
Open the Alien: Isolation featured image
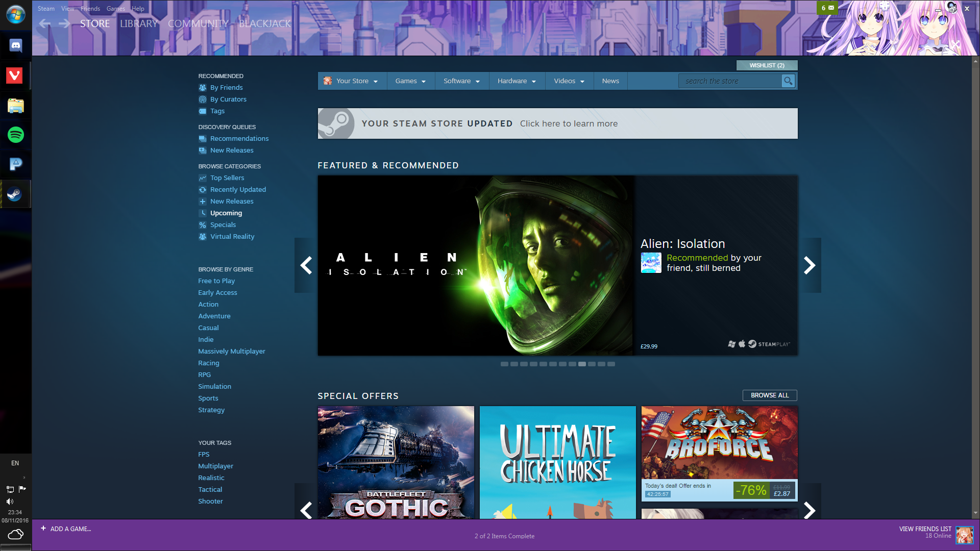pos(475,265)
